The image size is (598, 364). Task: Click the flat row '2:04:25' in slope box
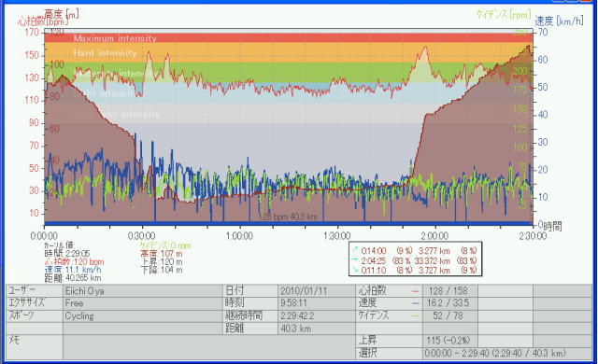pos(415,260)
